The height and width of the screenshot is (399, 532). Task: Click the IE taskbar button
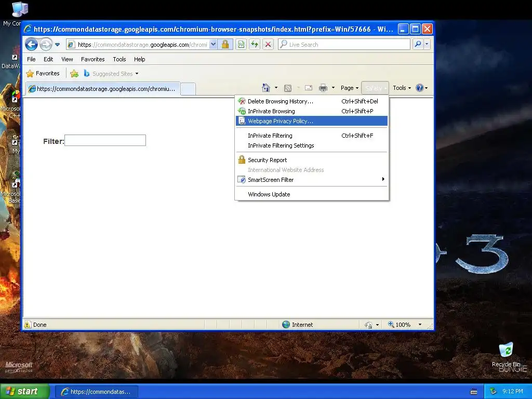click(97, 392)
